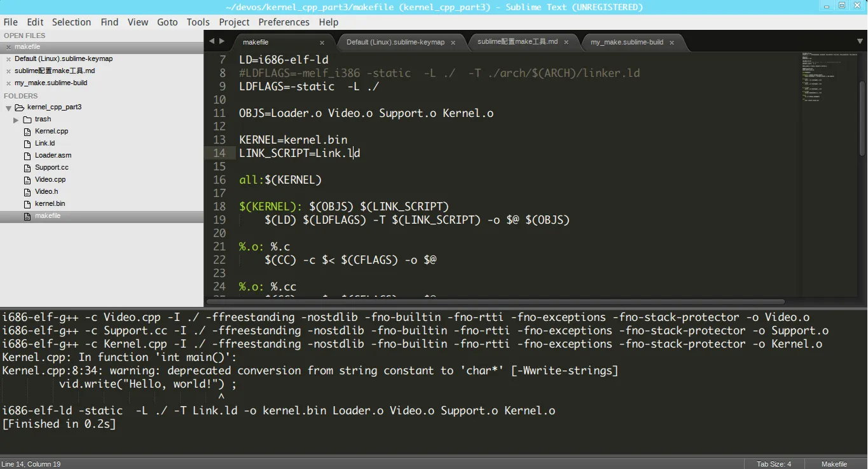Change the Makefile syntax in status bar
The image size is (868, 469).
(834, 464)
